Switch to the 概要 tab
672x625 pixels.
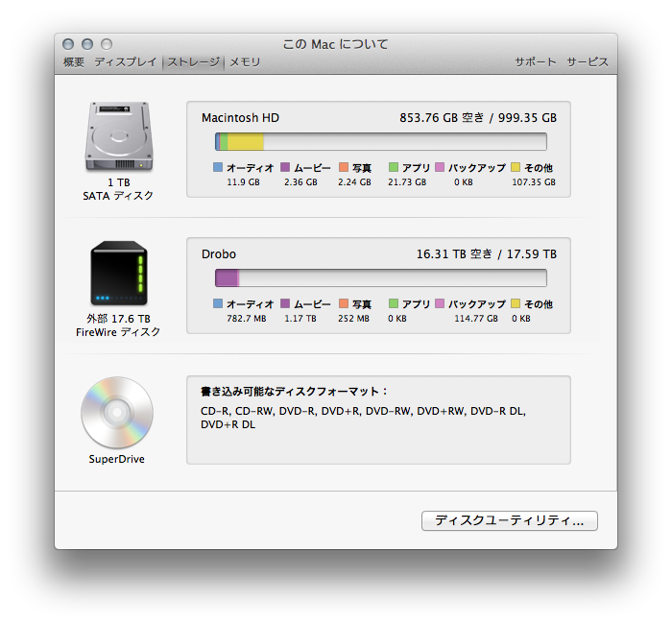74,62
